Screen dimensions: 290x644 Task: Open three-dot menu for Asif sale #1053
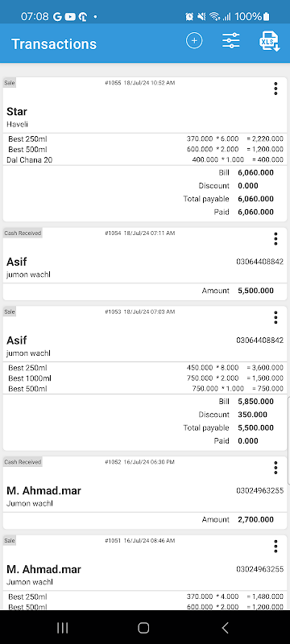tap(275, 317)
